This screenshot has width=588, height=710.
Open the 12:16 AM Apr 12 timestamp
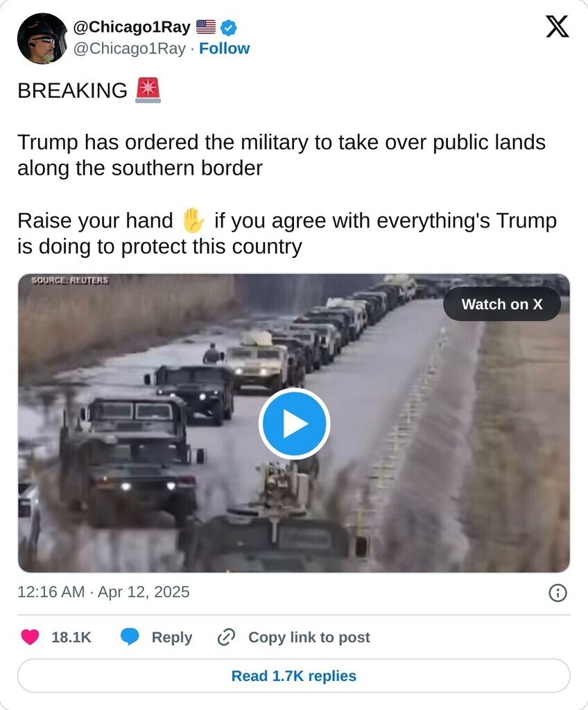[103, 592]
